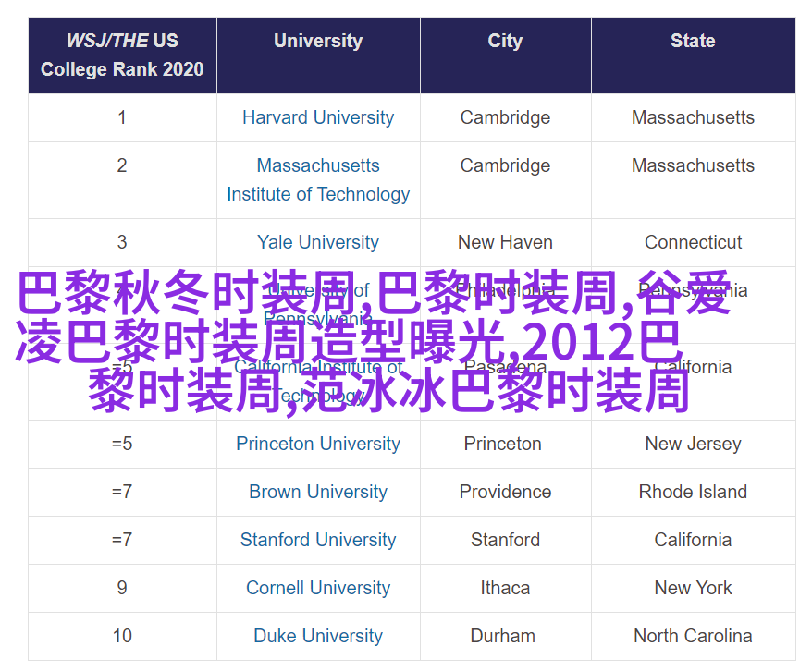The height and width of the screenshot is (671, 812).
Task: Click rank '=7' in the Brown row
Action: [122, 492]
